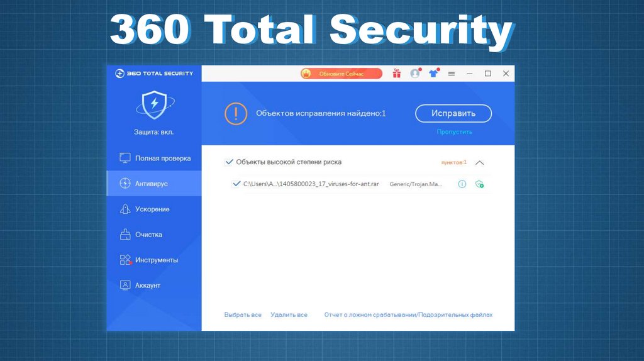Collapse the high risk objects section
Screen dimensions: 644x361
click(x=479, y=163)
